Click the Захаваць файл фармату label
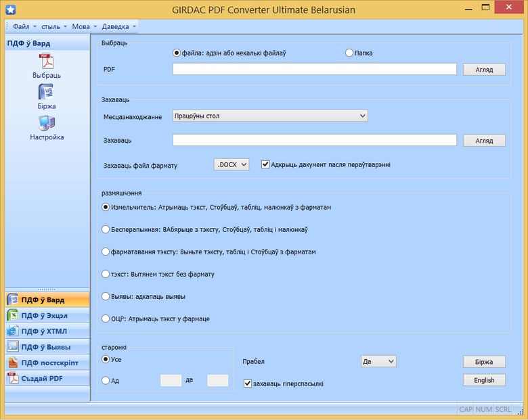528x420 pixels. 140,166
